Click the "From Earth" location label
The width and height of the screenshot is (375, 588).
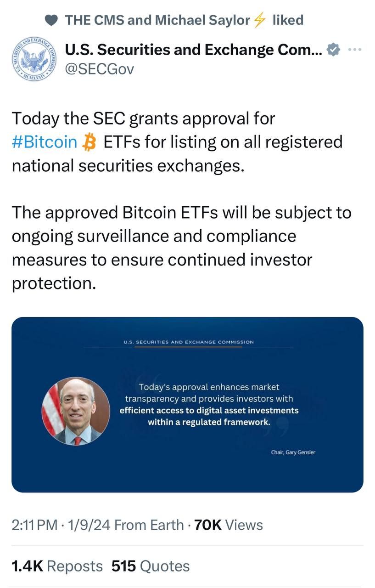click(x=149, y=525)
